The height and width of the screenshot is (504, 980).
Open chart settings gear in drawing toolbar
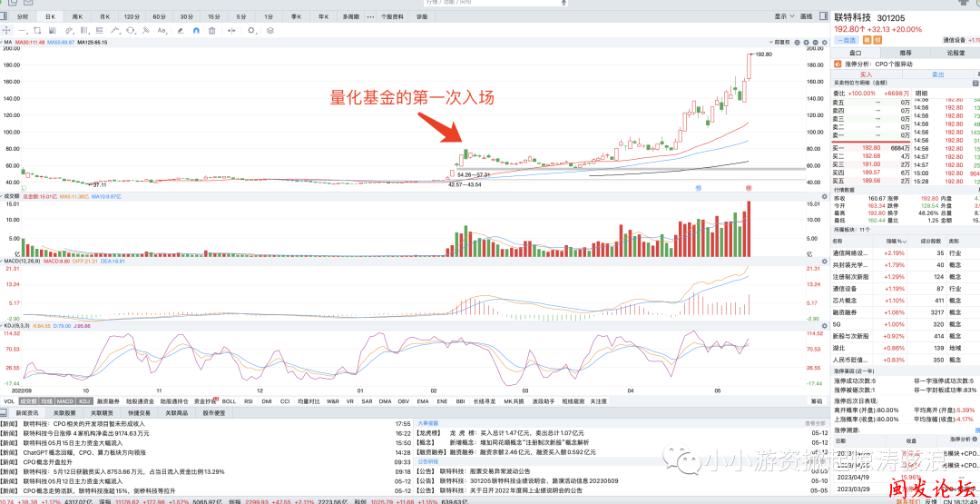(x=251, y=30)
